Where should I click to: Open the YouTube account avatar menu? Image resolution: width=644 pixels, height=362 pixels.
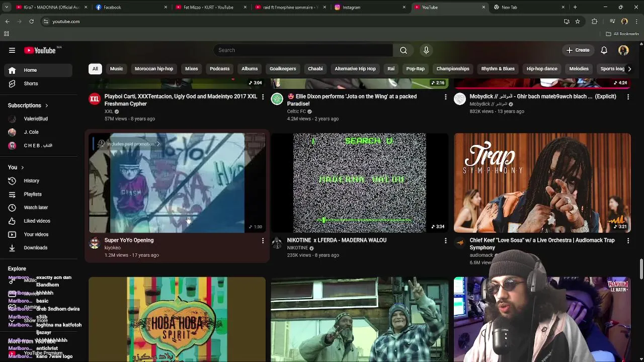[x=623, y=50]
